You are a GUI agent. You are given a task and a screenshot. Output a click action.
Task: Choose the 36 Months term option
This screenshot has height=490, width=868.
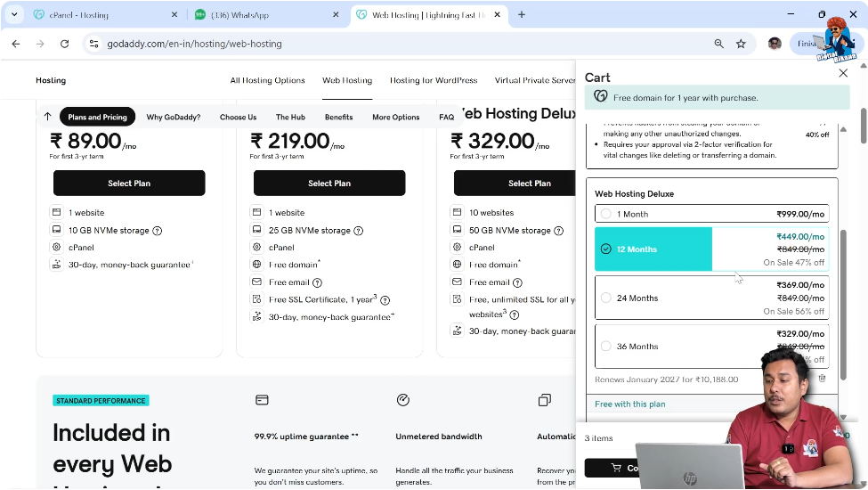[x=712, y=346]
